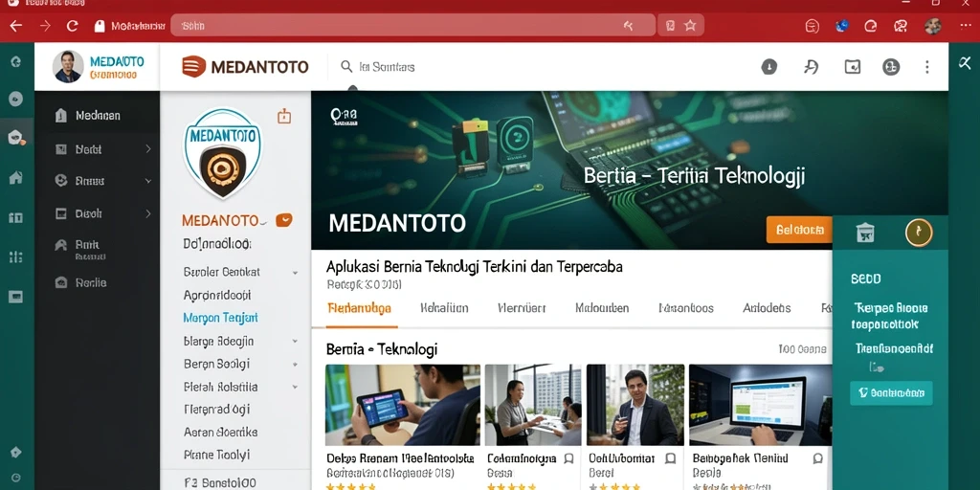This screenshot has width=980, height=490.
Task: Open the vertical three-dot menu in the white header
Action: click(x=927, y=67)
